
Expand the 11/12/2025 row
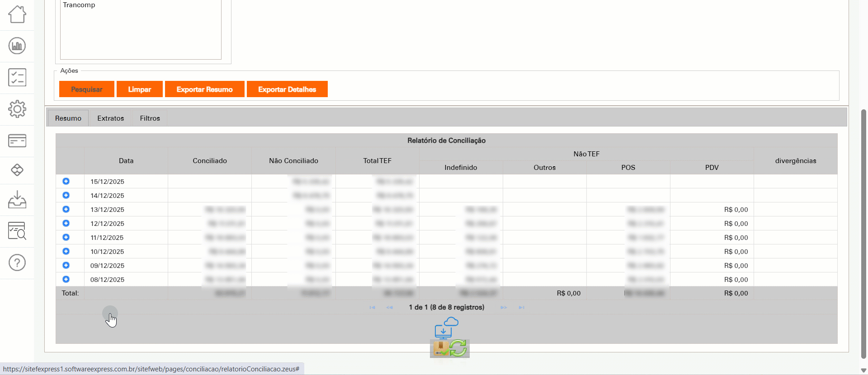point(66,237)
